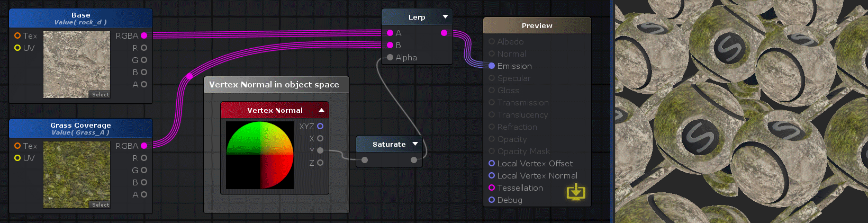Click the Tessellation port on Preview node
This screenshot has width=868, height=223.
pyautogui.click(x=492, y=188)
